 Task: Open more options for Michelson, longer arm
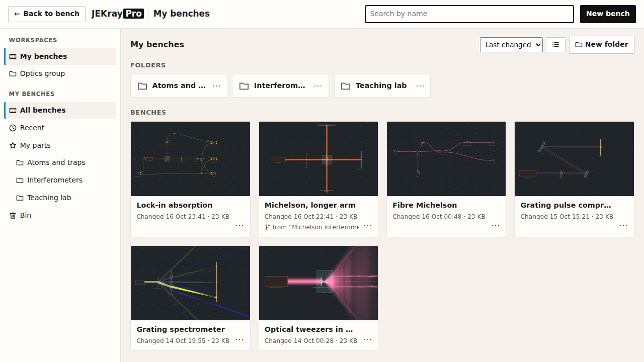tap(367, 226)
